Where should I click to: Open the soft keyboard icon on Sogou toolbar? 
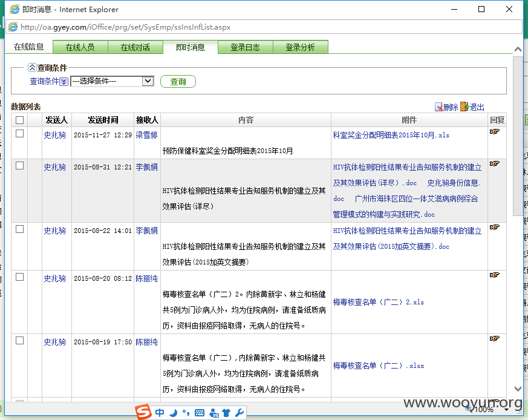pyautogui.click(x=200, y=413)
